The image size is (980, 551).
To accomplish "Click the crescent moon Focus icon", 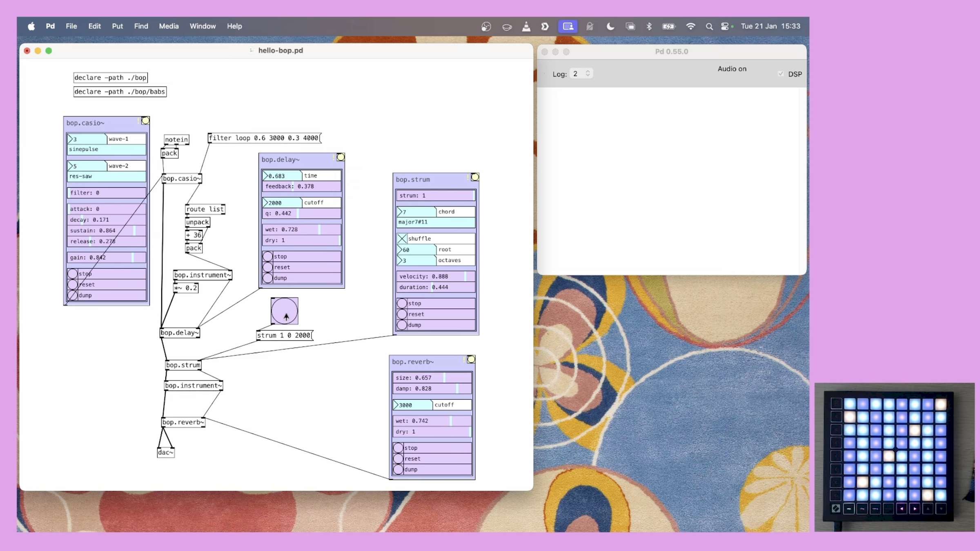I will [610, 26].
